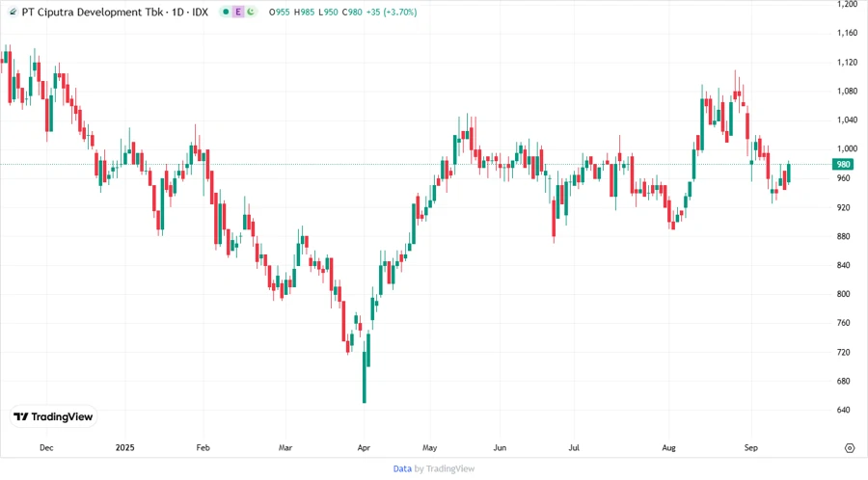Image resolution: width=868 pixels, height=480 pixels.
Task: Click the 1,160 price axis label
Action: 847,33
